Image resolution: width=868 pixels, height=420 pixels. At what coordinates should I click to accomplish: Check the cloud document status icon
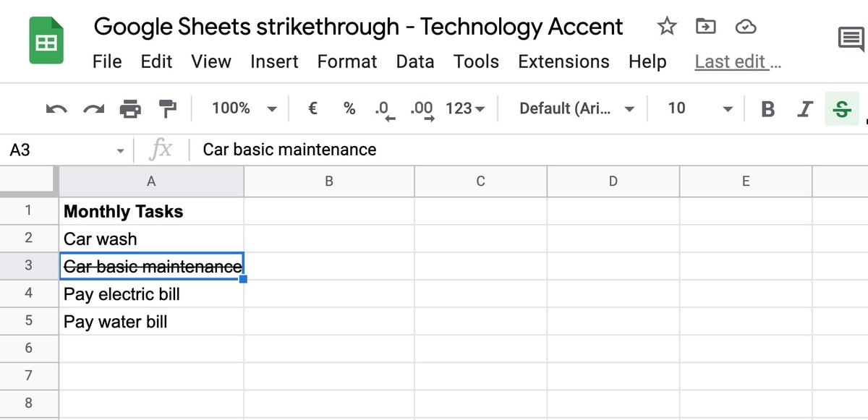(x=745, y=27)
